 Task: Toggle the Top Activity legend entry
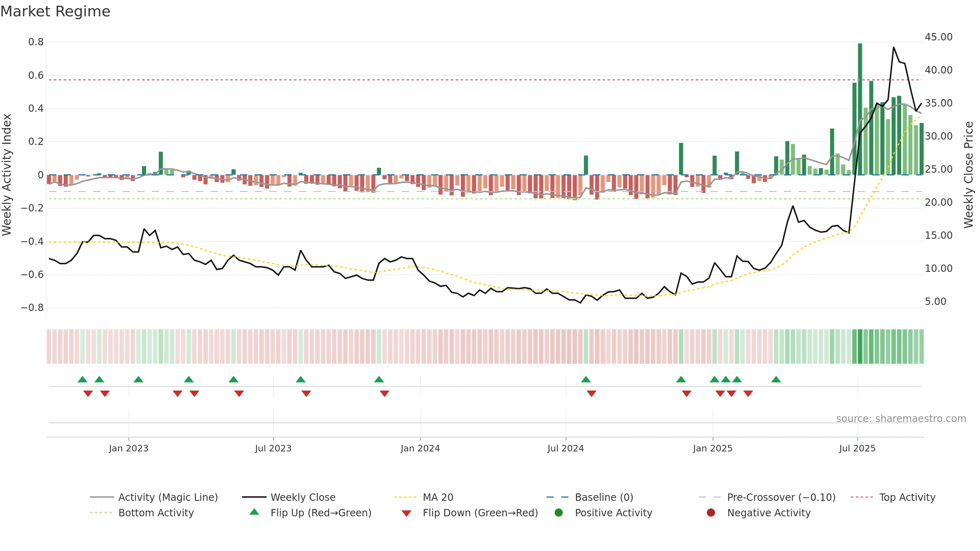(893, 497)
